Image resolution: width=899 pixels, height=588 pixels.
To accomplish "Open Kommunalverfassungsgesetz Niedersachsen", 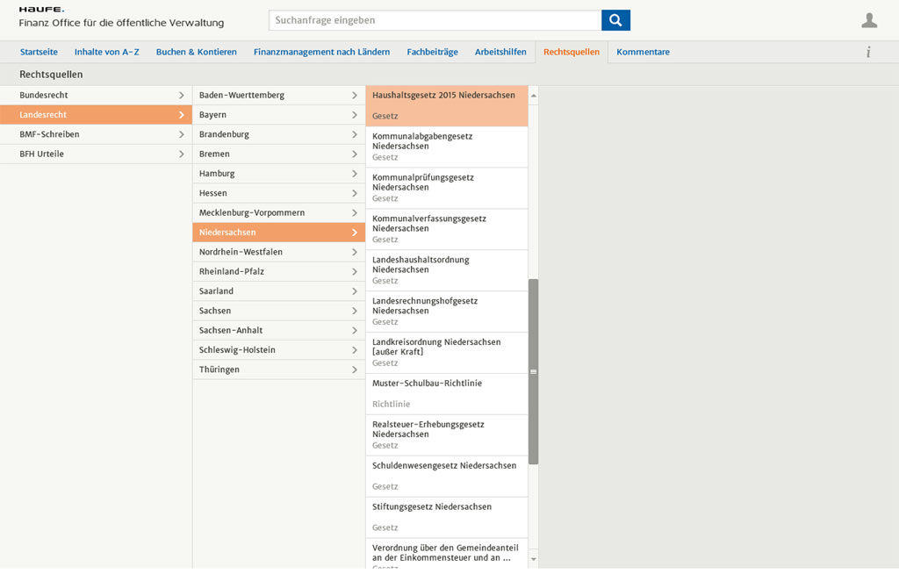I will 447,229.
